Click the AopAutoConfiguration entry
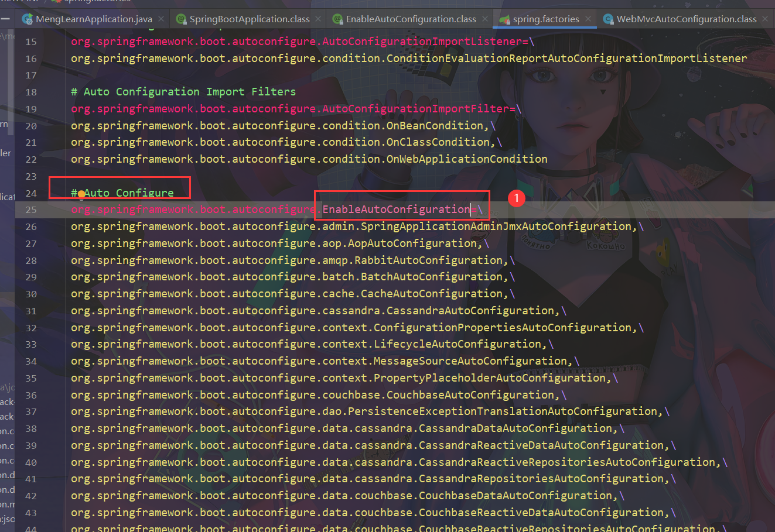The height and width of the screenshot is (532, 775). tap(412, 243)
